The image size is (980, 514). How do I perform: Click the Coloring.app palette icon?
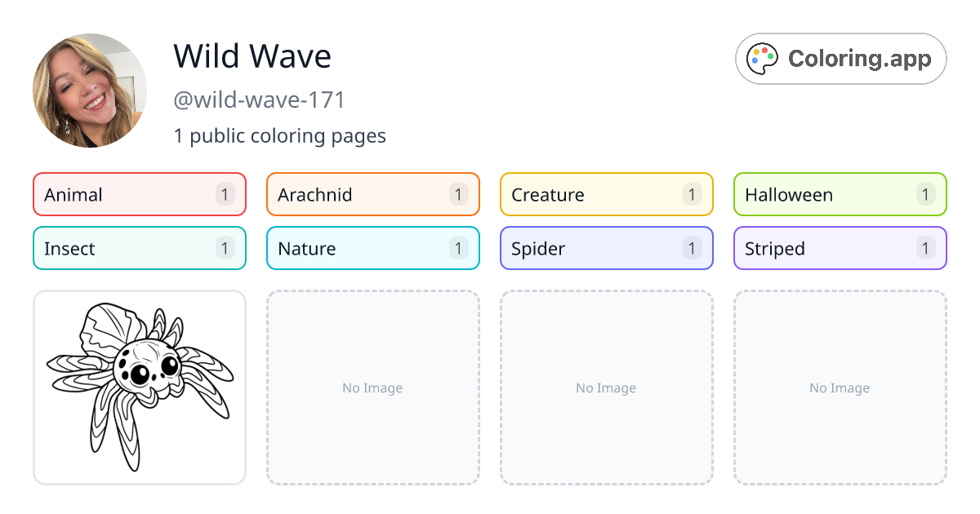point(763,57)
